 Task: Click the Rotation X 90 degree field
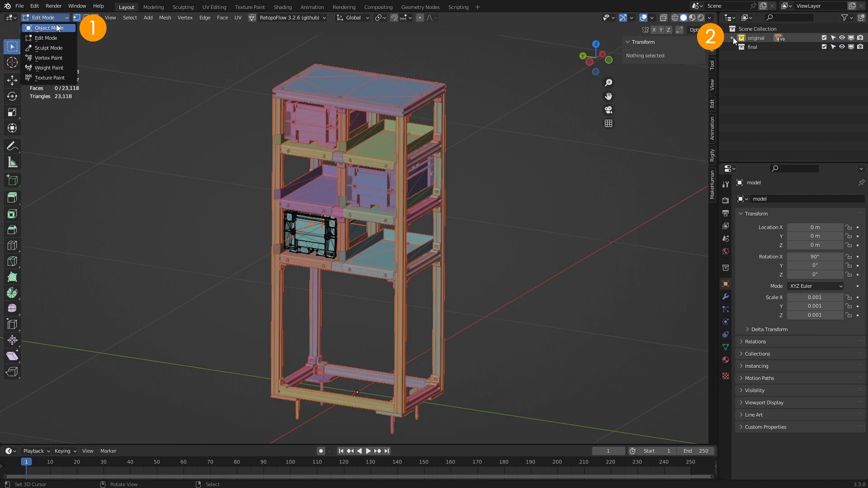click(x=815, y=256)
